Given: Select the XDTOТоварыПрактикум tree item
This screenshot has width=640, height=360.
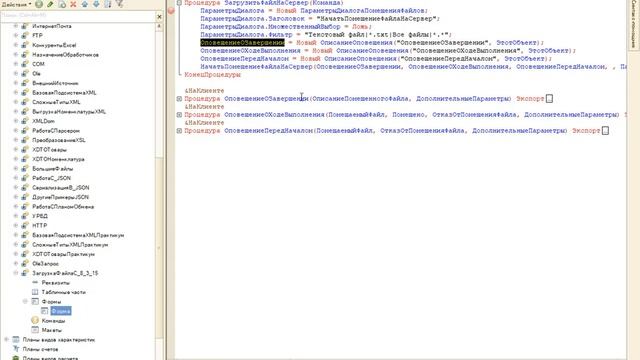Looking at the screenshot, I should pos(63,254).
